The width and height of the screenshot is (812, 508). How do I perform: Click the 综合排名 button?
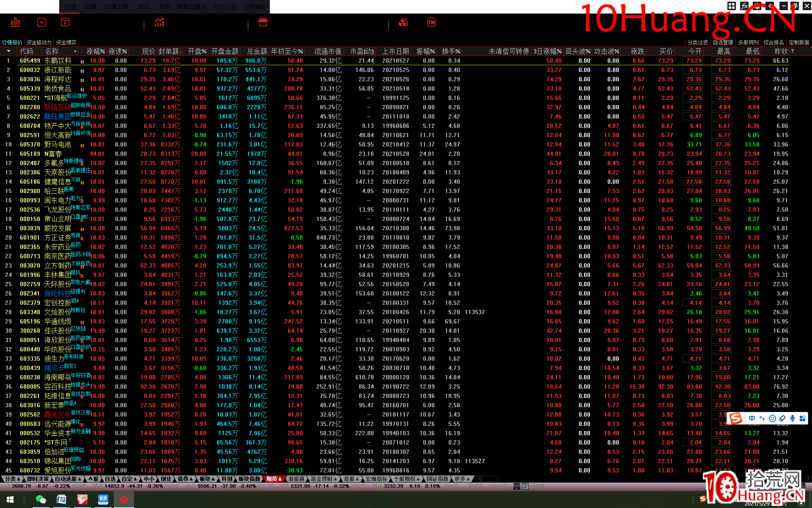point(774,42)
